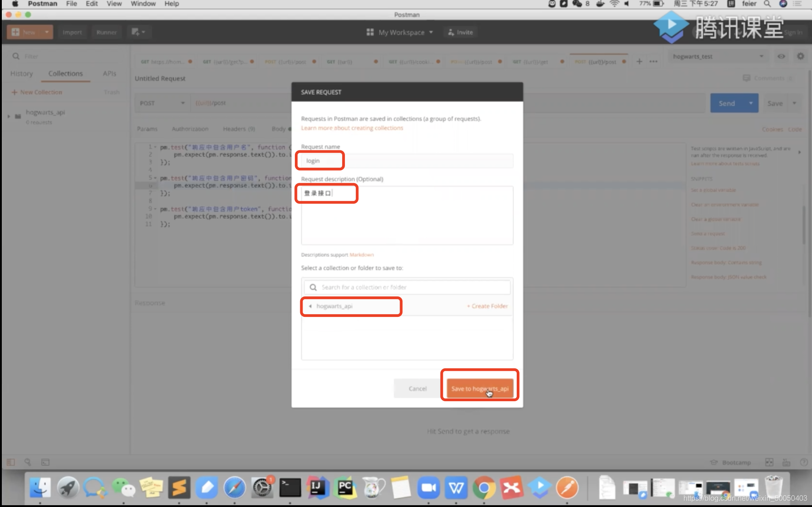Open Google Chrome from the dock
Image resolution: width=812 pixels, height=507 pixels.
click(484, 488)
